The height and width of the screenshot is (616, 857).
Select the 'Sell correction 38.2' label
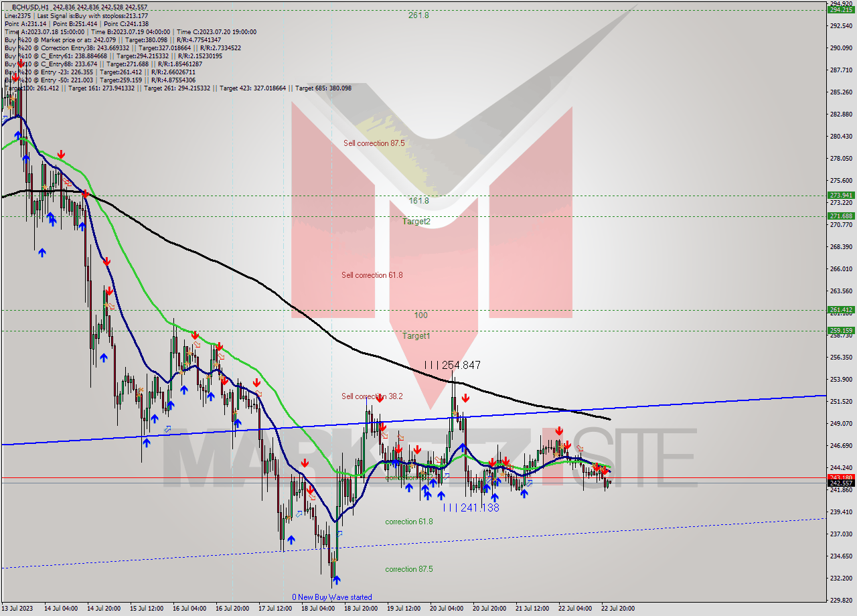(372, 396)
